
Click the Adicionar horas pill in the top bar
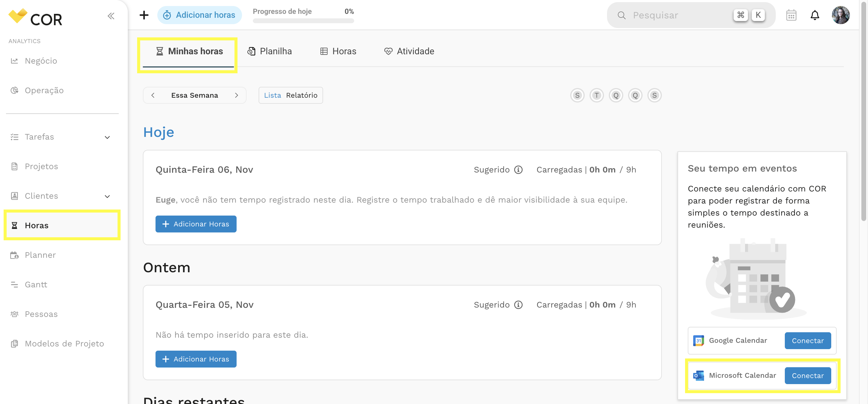click(200, 15)
